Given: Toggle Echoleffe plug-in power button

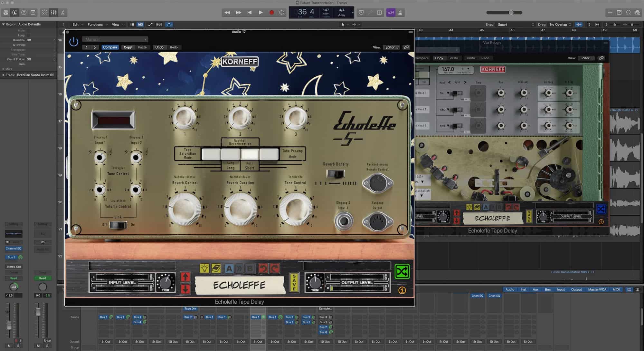Looking at the screenshot, I should 74,42.
